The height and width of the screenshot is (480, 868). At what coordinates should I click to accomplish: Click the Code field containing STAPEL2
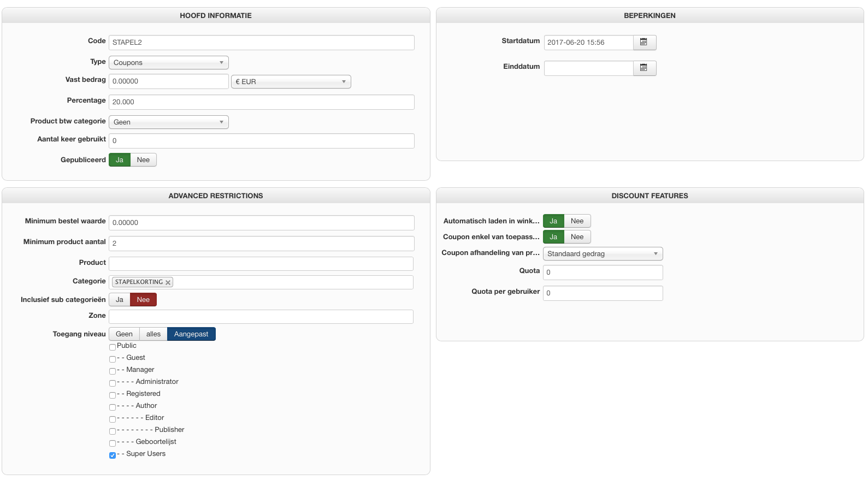point(261,43)
